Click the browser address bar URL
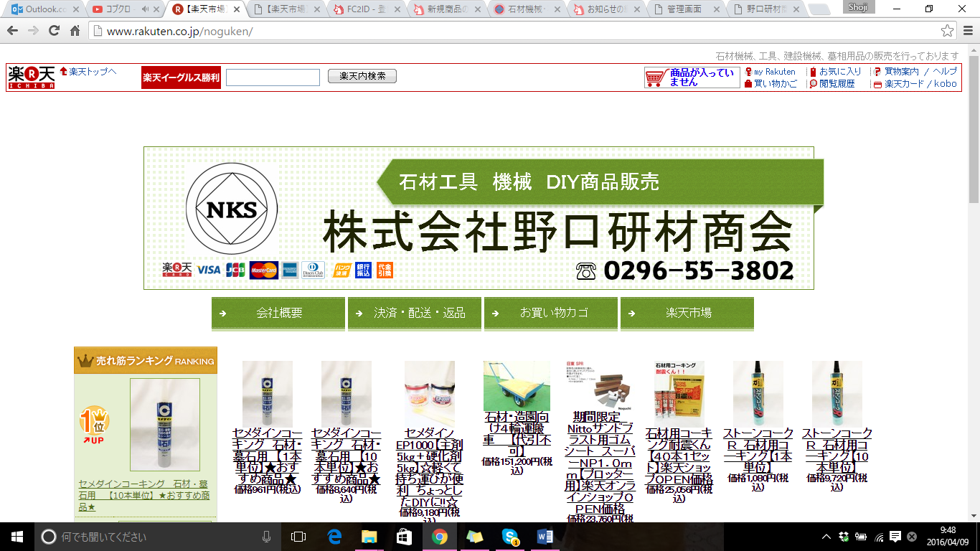This screenshot has width=980, height=551. pos(179,32)
